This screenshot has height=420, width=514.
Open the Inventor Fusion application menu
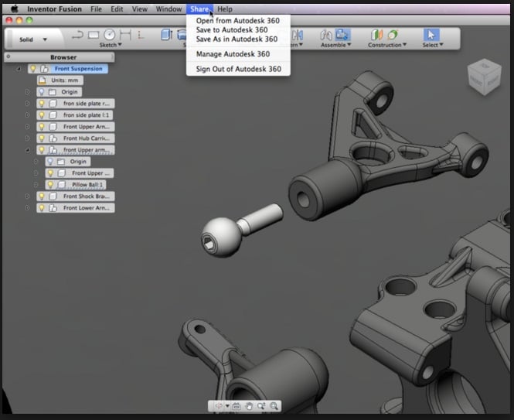point(54,9)
